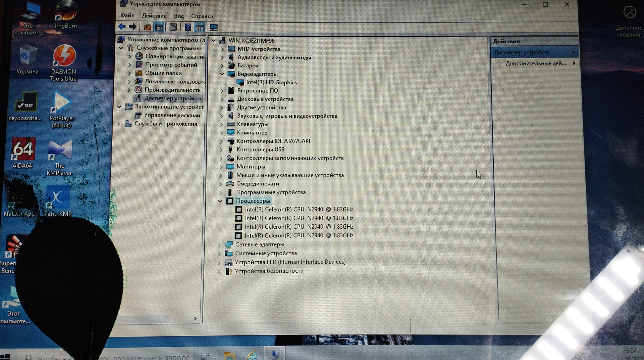The image size is (644, 360).
Task: Select the Intel(R) HD Graphics device
Action: coord(271,82)
